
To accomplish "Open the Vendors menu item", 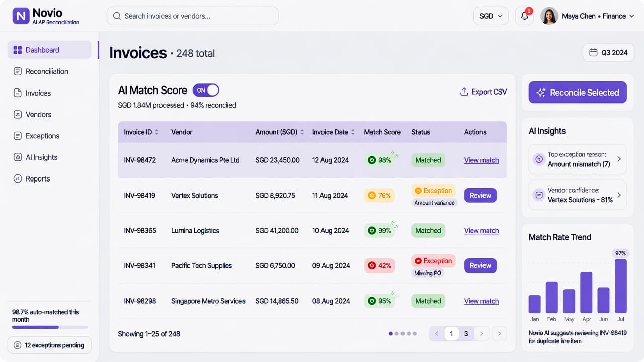I will tap(49, 115).
